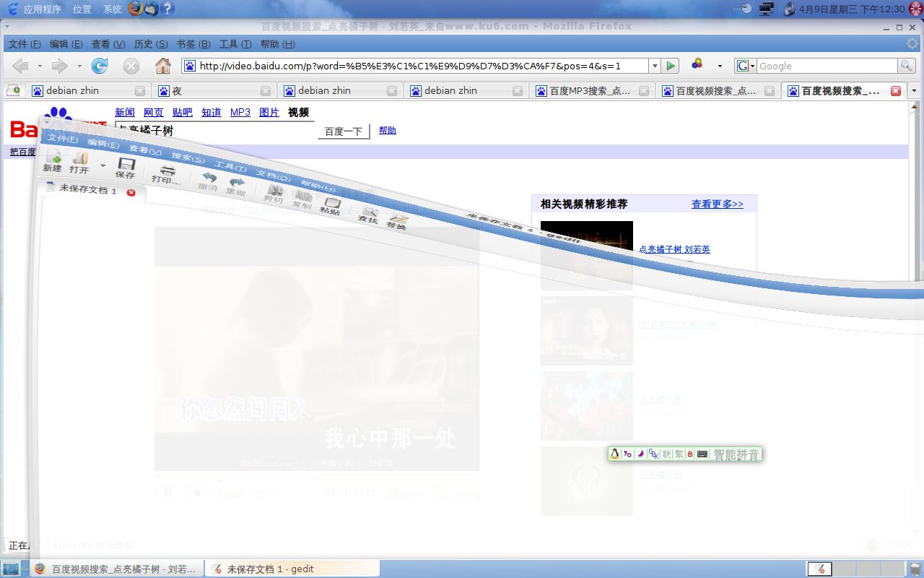Click the gedit Cut icon
The image size is (924, 578).
[274, 191]
